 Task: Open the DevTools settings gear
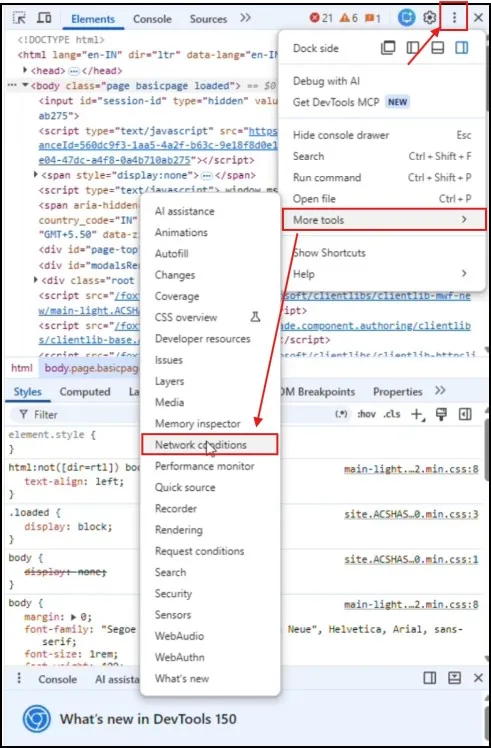pos(429,18)
